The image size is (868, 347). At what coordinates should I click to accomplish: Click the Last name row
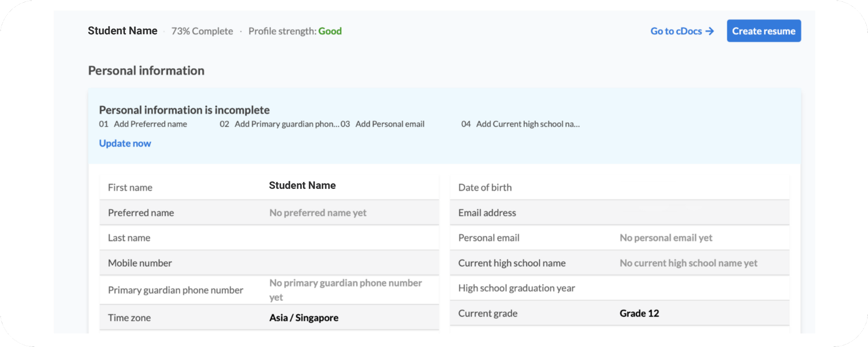[x=269, y=238]
